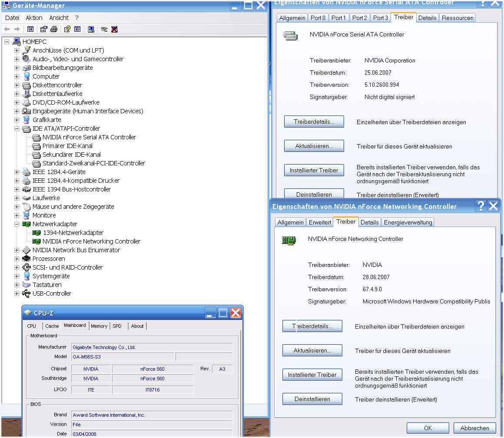Click the GA-M56S-S3 Model field in CPU-Z
This screenshot has height=438, width=504.
point(123,357)
